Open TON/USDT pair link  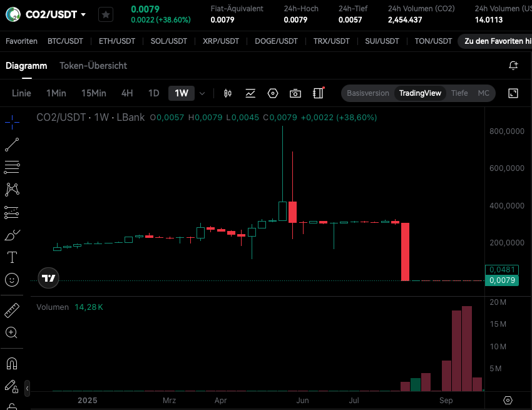433,41
